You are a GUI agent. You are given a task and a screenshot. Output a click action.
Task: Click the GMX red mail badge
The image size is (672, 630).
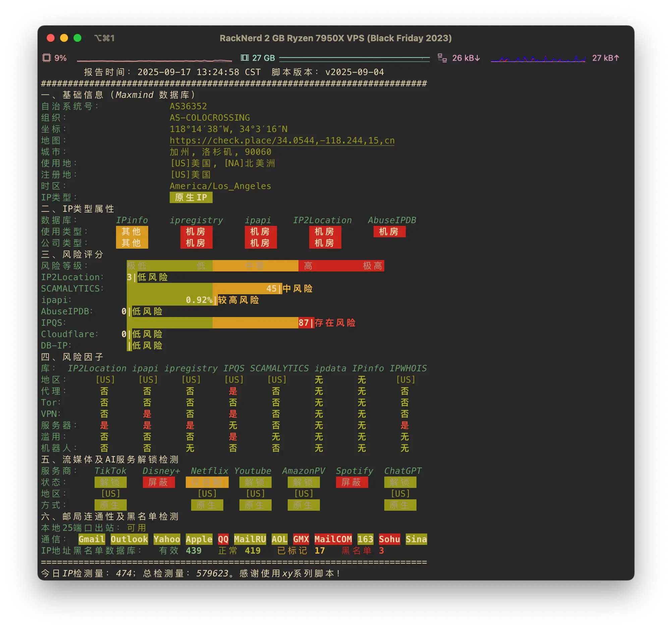[301, 539]
